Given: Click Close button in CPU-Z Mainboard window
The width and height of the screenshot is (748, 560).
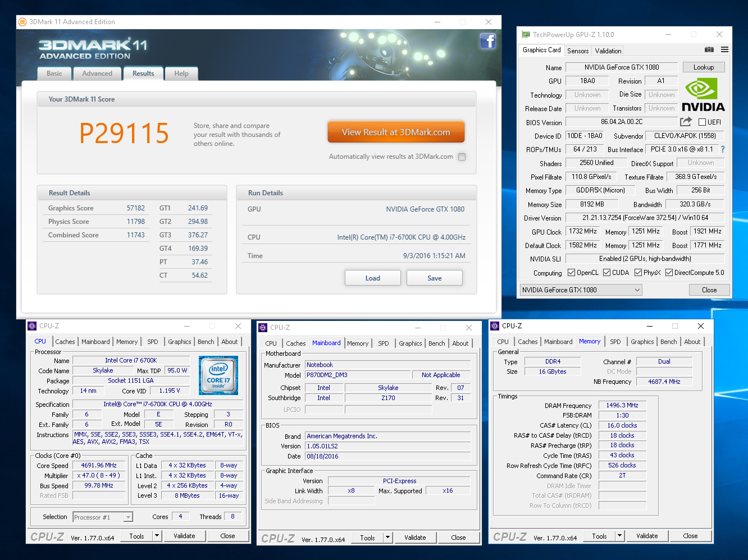Looking at the screenshot, I should pyautogui.click(x=458, y=538).
